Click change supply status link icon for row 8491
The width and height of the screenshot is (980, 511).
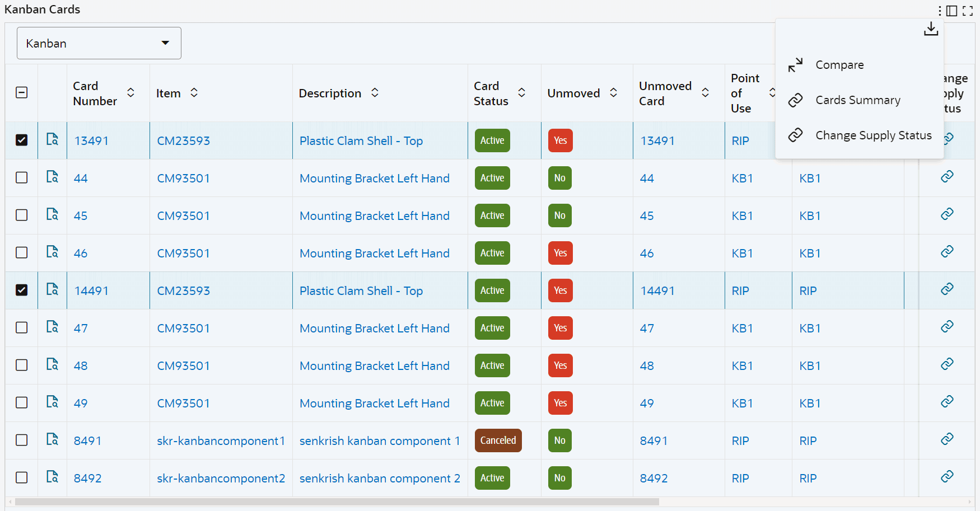[947, 439]
